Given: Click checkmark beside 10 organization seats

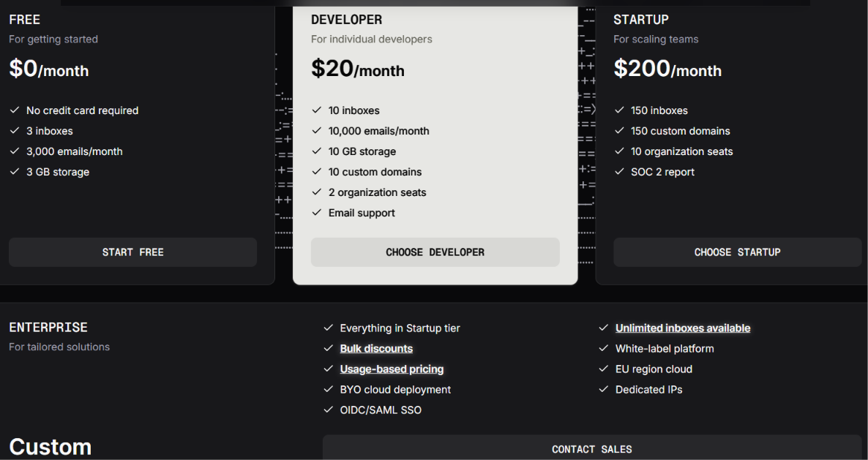Looking at the screenshot, I should click(x=619, y=151).
